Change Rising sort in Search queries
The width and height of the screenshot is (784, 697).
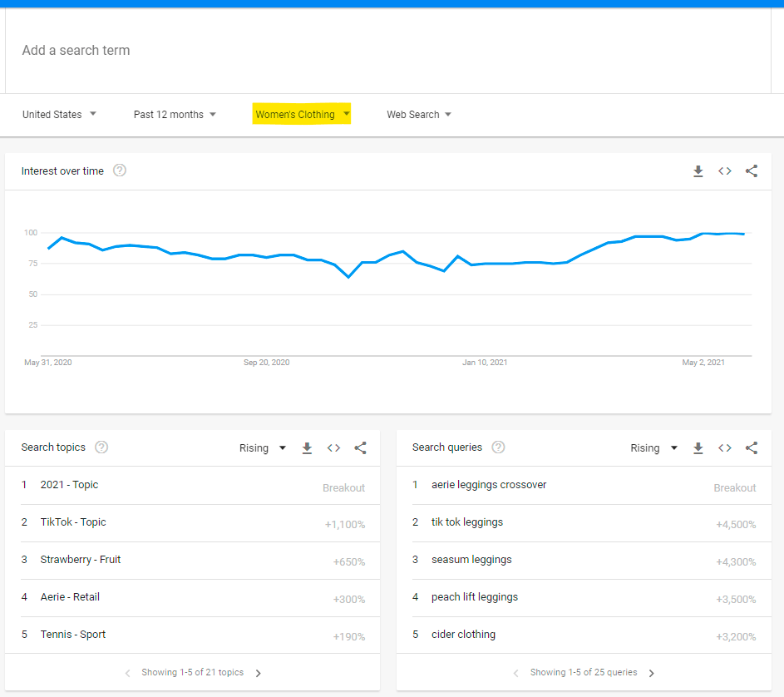[x=653, y=448]
